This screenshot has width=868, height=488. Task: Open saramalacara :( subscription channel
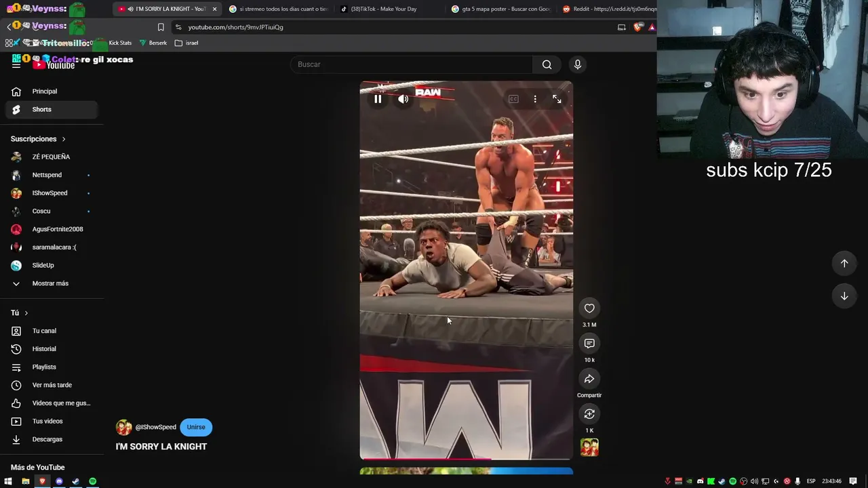pos(52,247)
